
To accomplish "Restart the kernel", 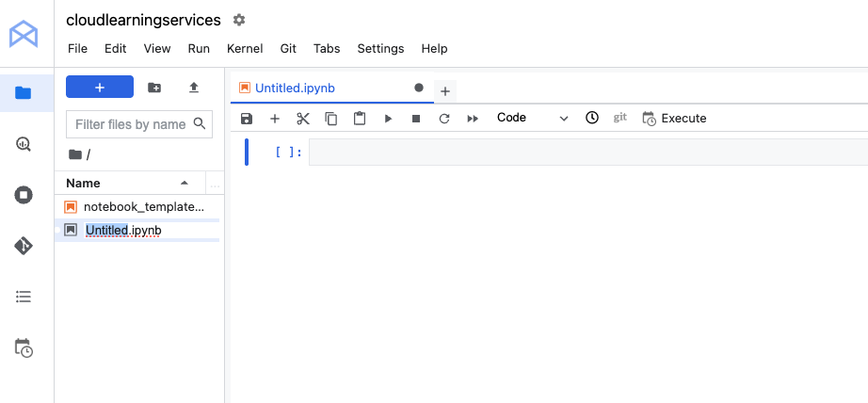I will click(x=444, y=119).
